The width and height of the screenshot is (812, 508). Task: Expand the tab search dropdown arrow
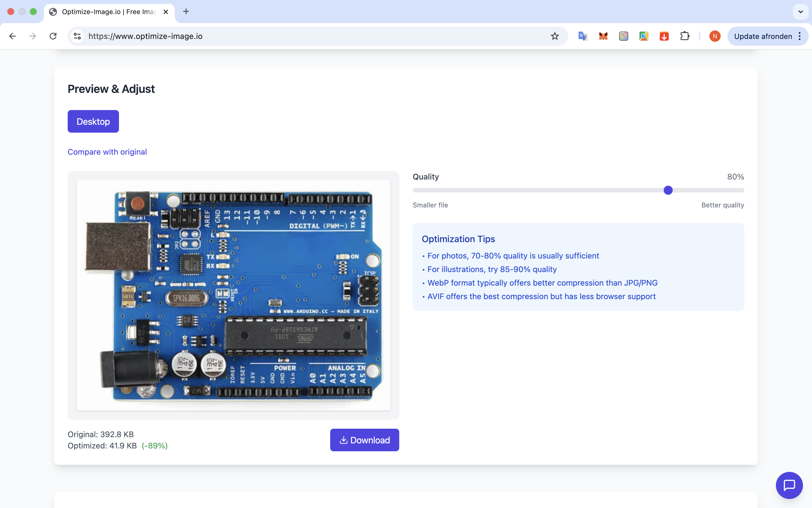click(x=801, y=12)
